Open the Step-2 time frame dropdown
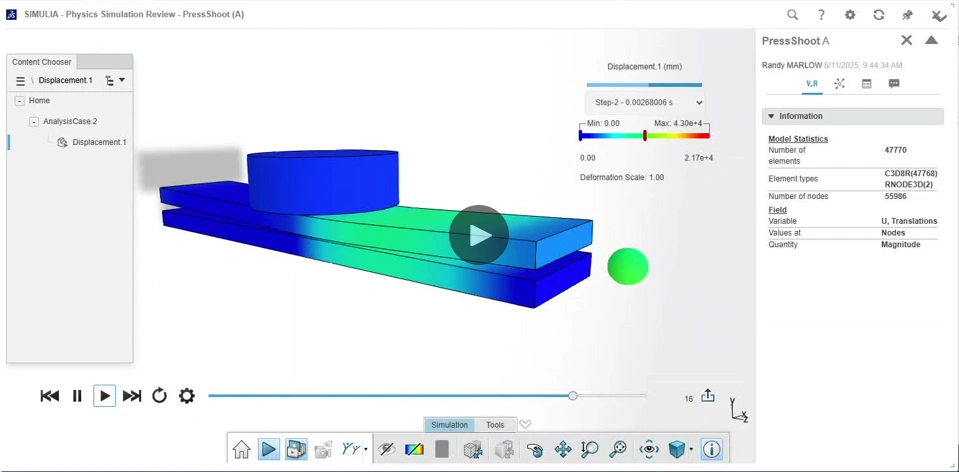 645,103
